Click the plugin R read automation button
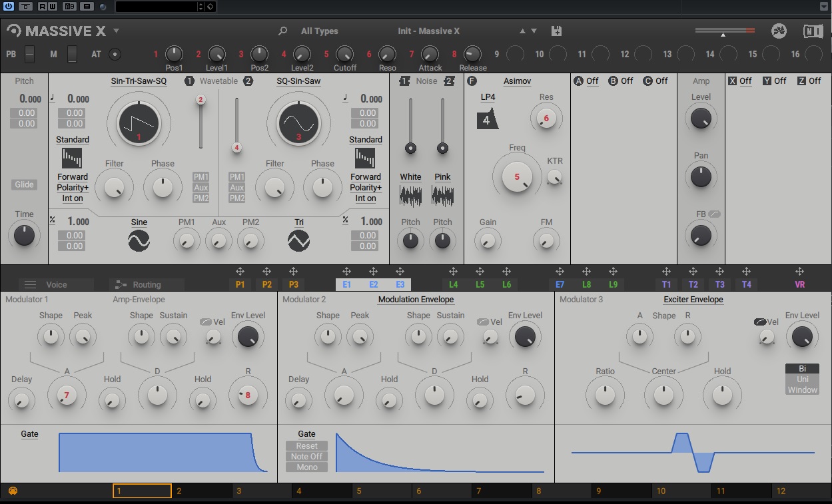 43,7
